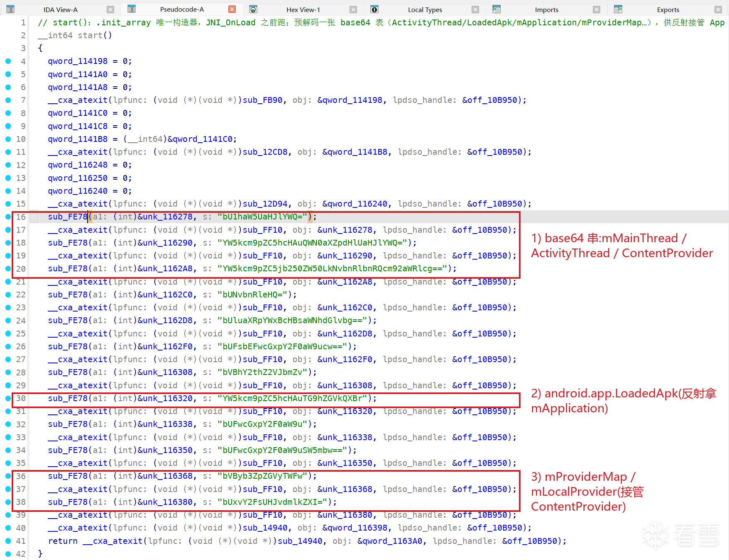This screenshot has height=560, width=729.
Task: Select string "bU1haW5UaHJlYWQ=" on line 16
Action: point(262,217)
